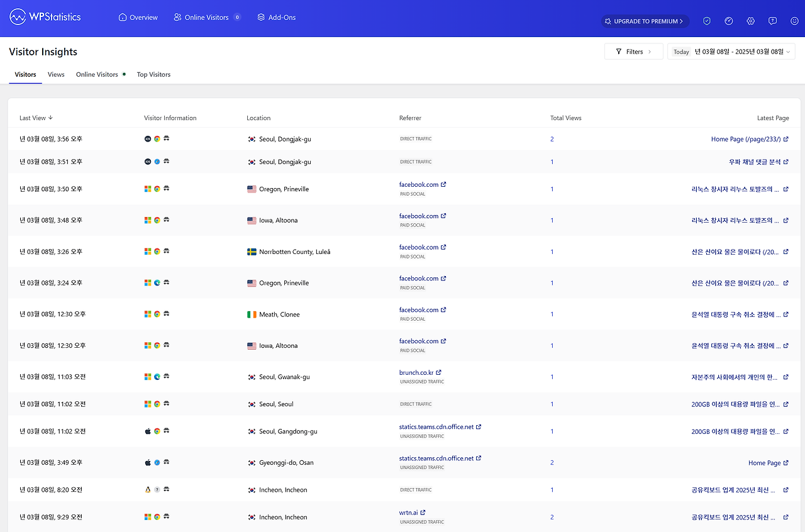Click the Apple icon in Gangdong-gu row
Image resolution: width=805 pixels, height=532 pixels.
coord(148,431)
